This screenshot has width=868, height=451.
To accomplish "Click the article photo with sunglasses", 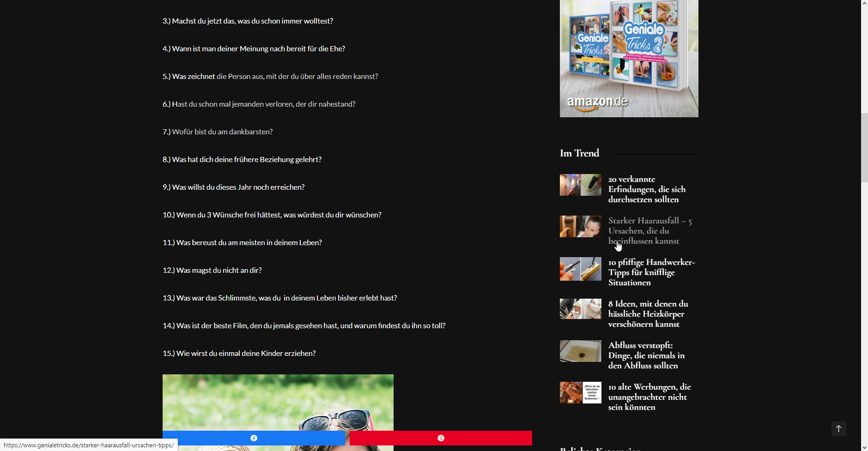I will coord(278,402).
